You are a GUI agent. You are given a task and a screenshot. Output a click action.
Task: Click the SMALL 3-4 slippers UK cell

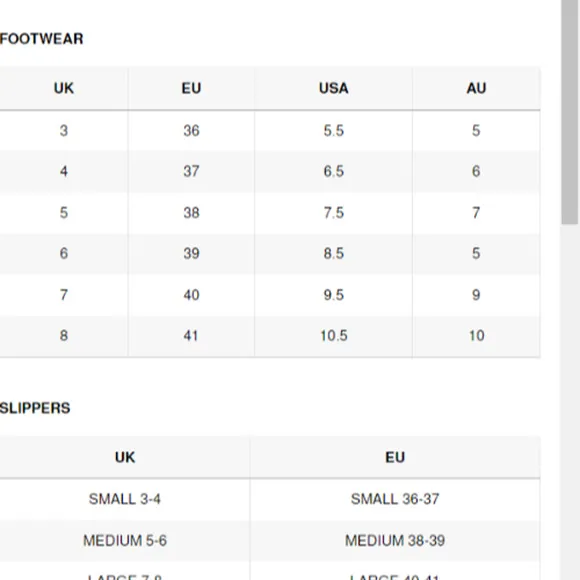(x=125, y=499)
